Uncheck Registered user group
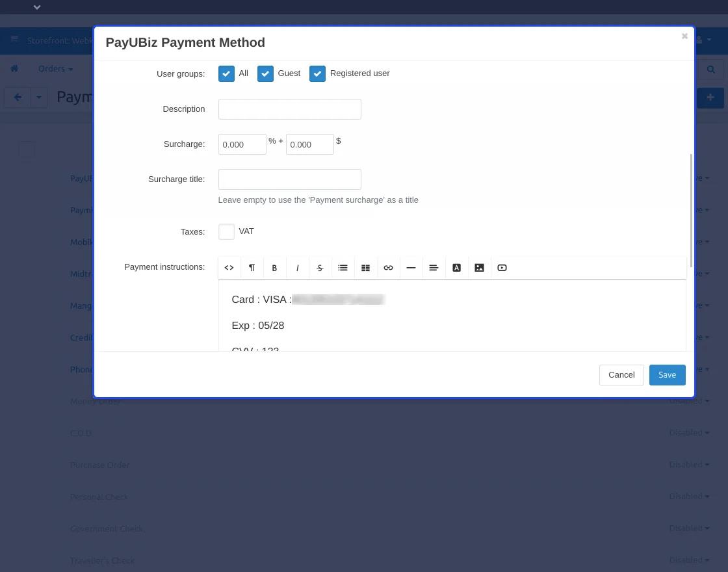 317,73
